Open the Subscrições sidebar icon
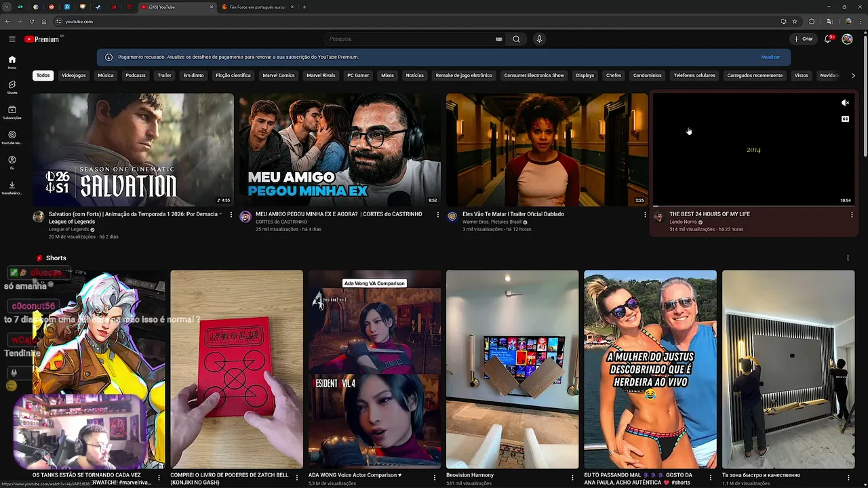This screenshot has height=488, width=868. point(12,113)
